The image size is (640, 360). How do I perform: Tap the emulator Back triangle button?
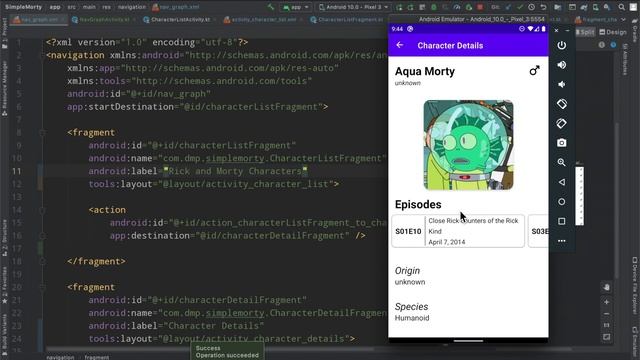(x=562, y=182)
